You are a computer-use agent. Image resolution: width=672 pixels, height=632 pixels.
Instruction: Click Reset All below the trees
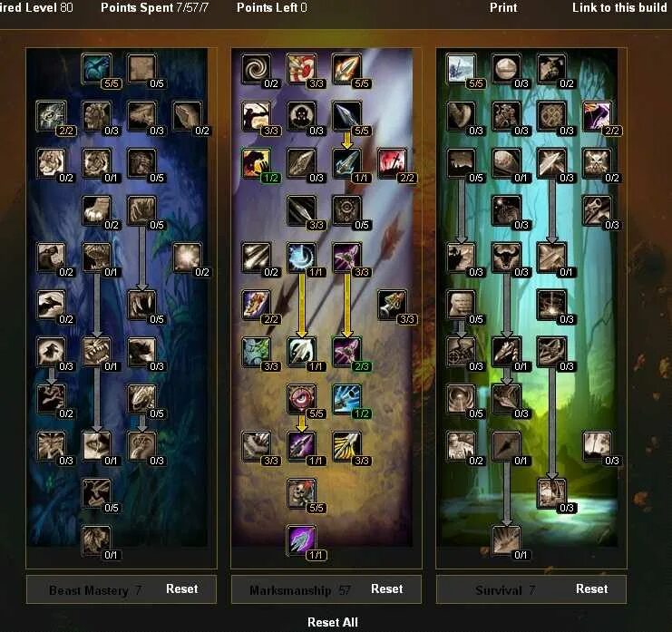coord(333,622)
